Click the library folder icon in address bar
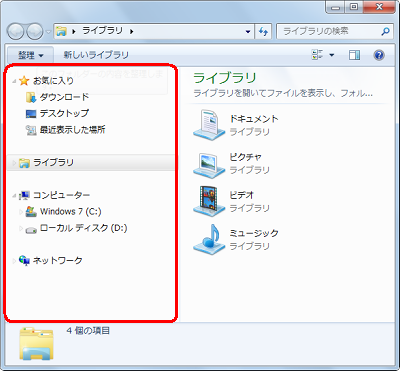 click(61, 31)
